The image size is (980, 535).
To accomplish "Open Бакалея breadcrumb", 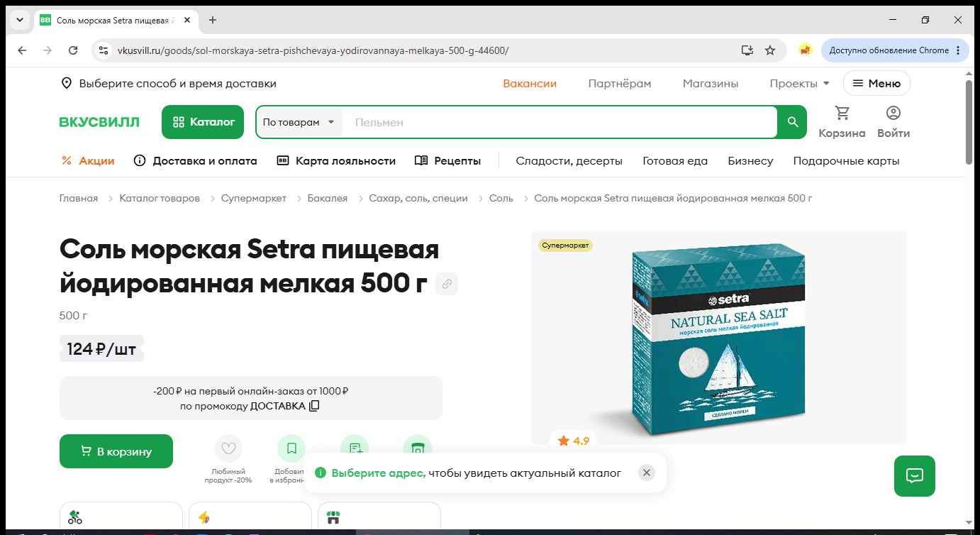I will (328, 198).
